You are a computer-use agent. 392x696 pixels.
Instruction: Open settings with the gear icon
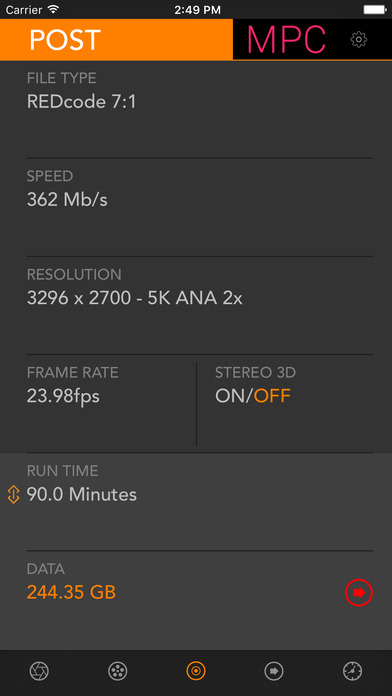tap(358, 40)
